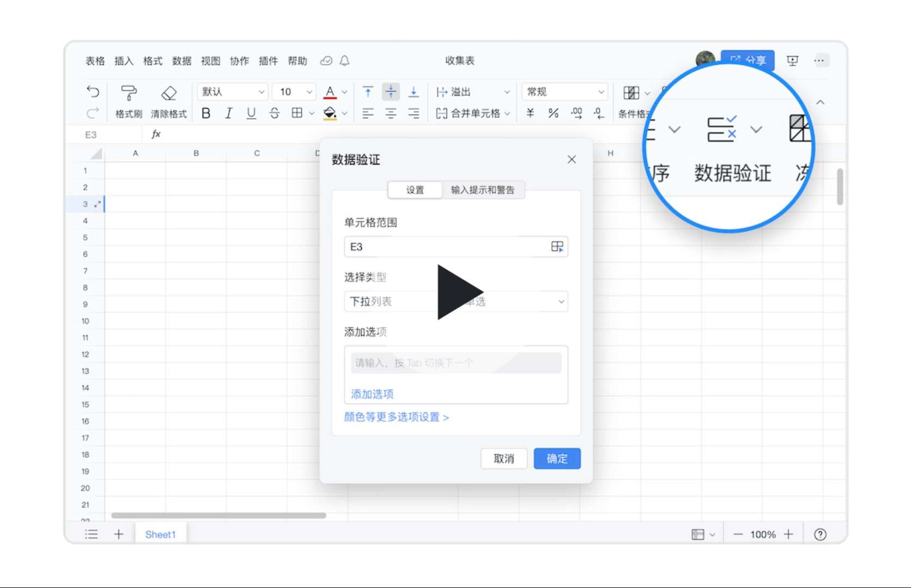Click the fill color bucket icon
This screenshot has width=911, height=588.
(330, 113)
